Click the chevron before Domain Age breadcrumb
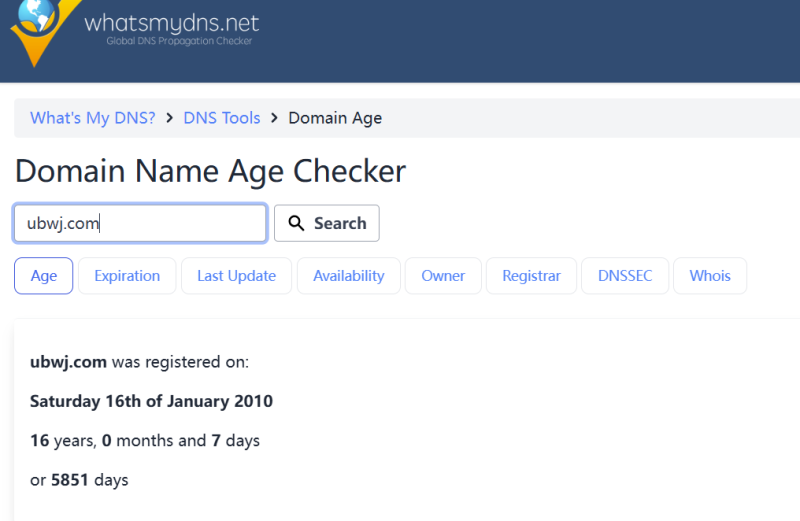800x521 pixels. pyautogui.click(x=274, y=118)
